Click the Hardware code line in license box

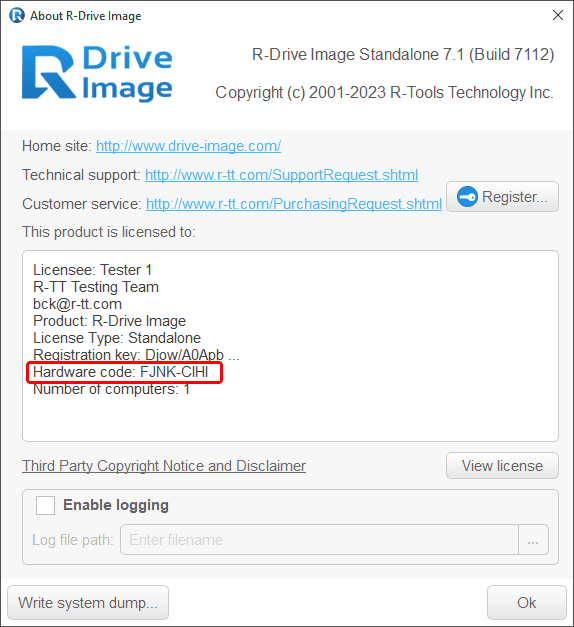120,372
